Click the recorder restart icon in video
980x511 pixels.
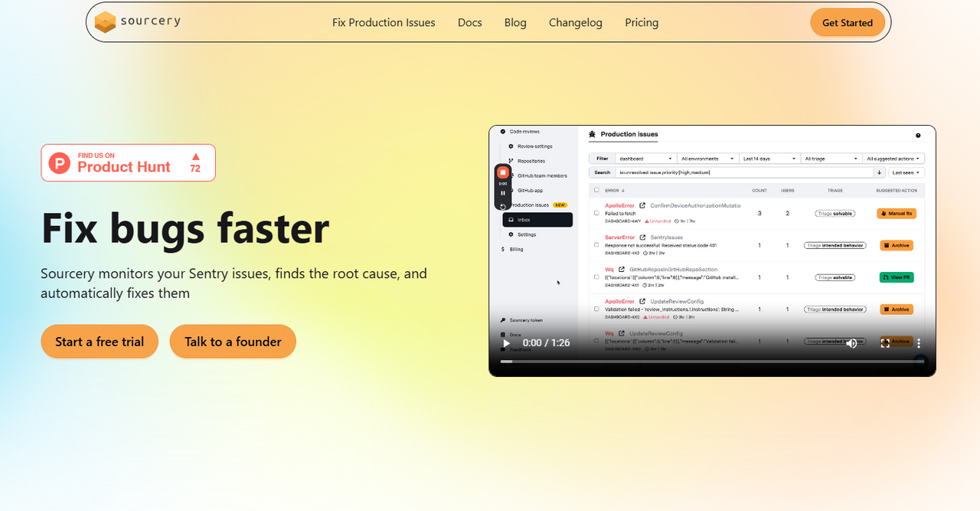coord(503,205)
